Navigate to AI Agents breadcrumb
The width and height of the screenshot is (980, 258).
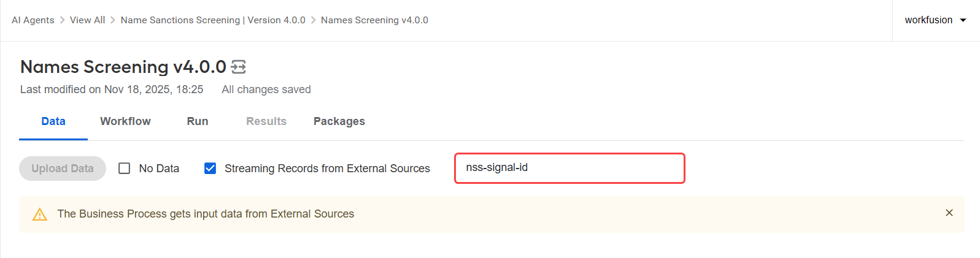[x=33, y=20]
